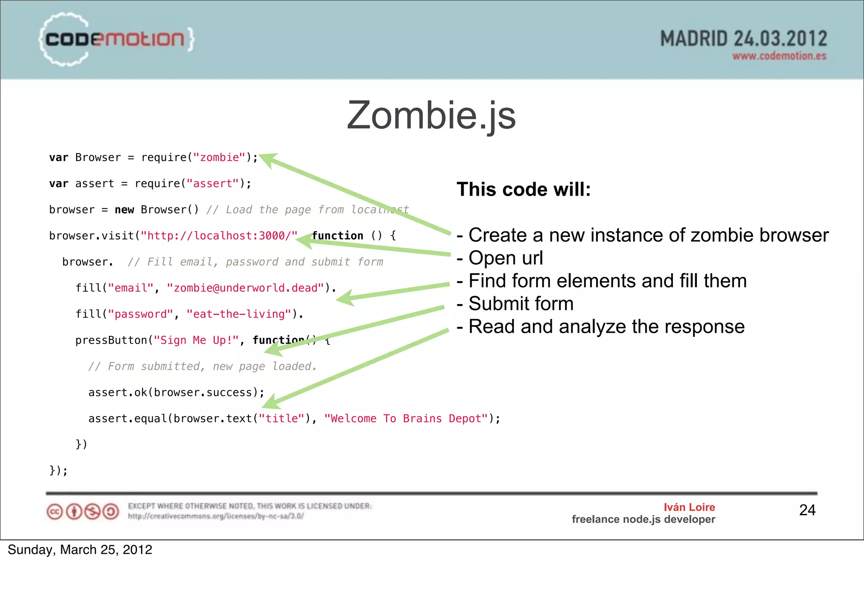The image size is (864, 616).
Task: Click the browser.visit localhost:3000 line
Action: click(223, 236)
